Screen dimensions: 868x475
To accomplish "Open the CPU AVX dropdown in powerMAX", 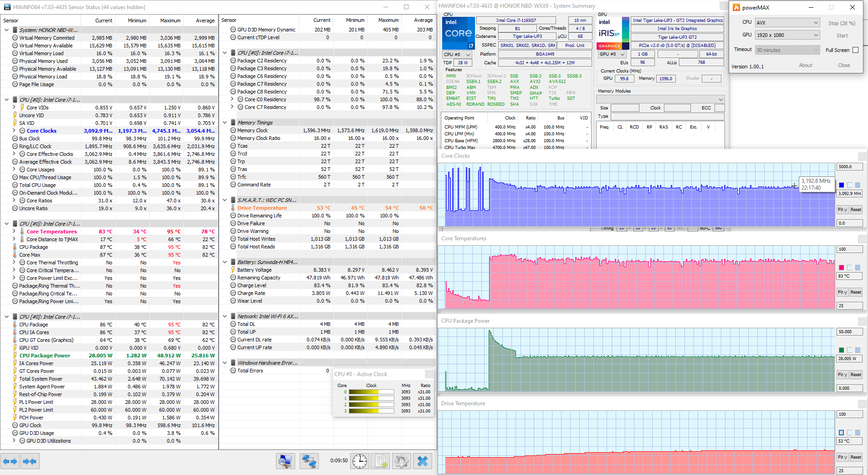I will pyautogui.click(x=787, y=23).
